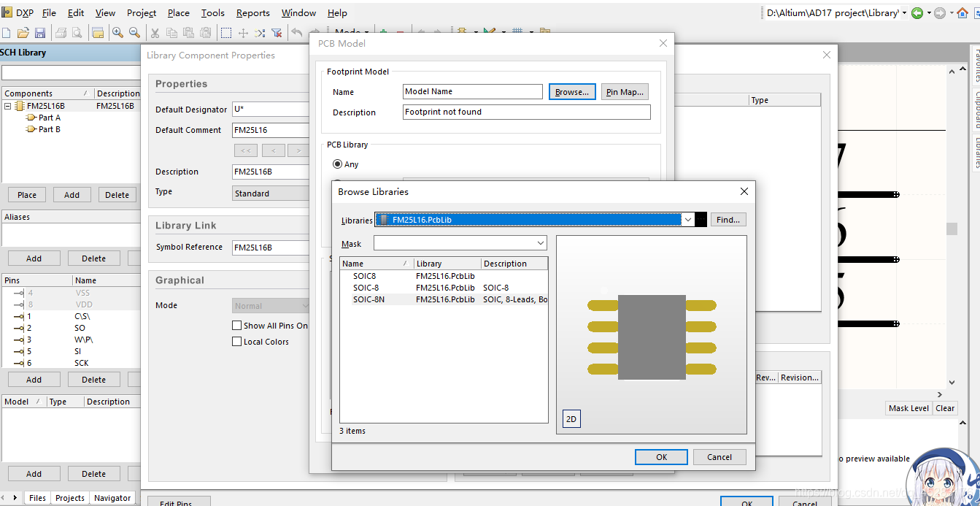Click the Zoom Out magnifier icon
The width and height of the screenshot is (980, 506).
coord(134,33)
